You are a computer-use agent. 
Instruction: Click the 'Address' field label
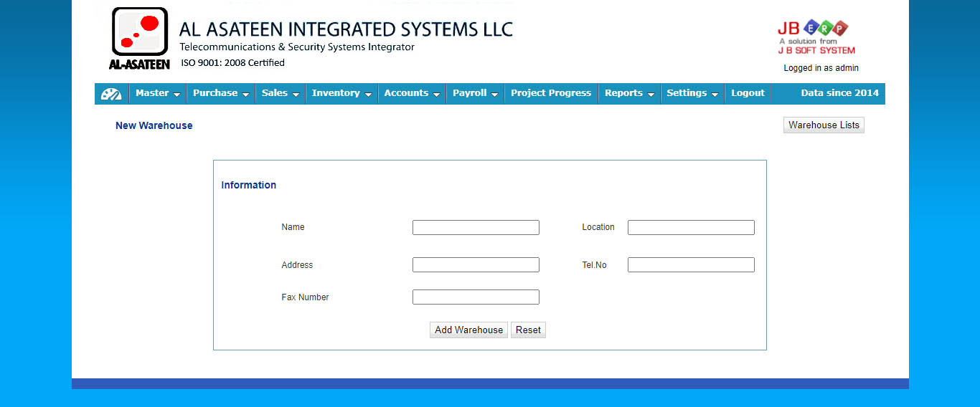click(297, 265)
